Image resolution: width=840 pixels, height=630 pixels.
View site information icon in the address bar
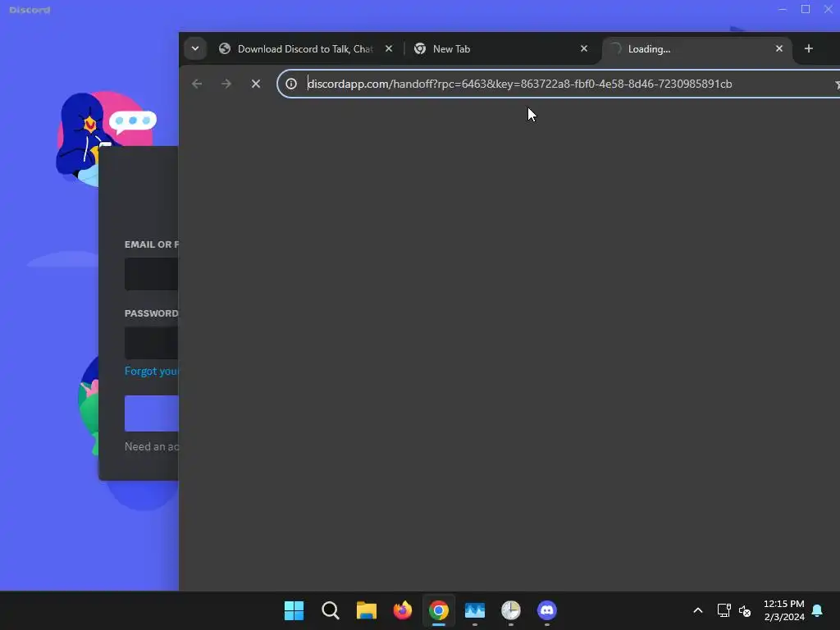click(x=291, y=84)
